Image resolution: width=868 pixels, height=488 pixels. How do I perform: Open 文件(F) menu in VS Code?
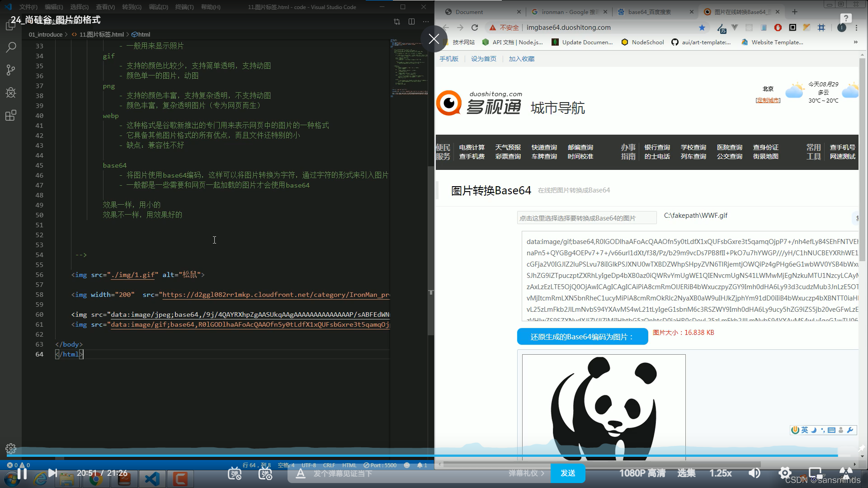[28, 7]
